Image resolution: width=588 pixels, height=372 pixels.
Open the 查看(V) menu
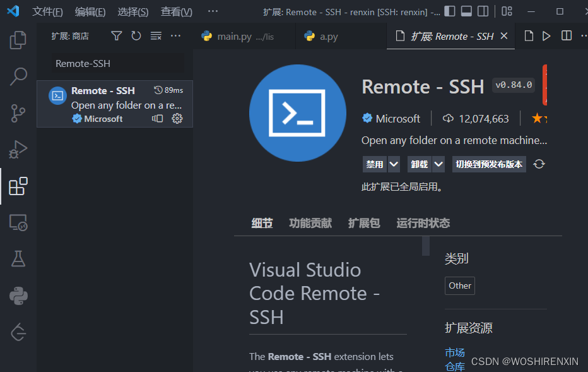tap(176, 12)
